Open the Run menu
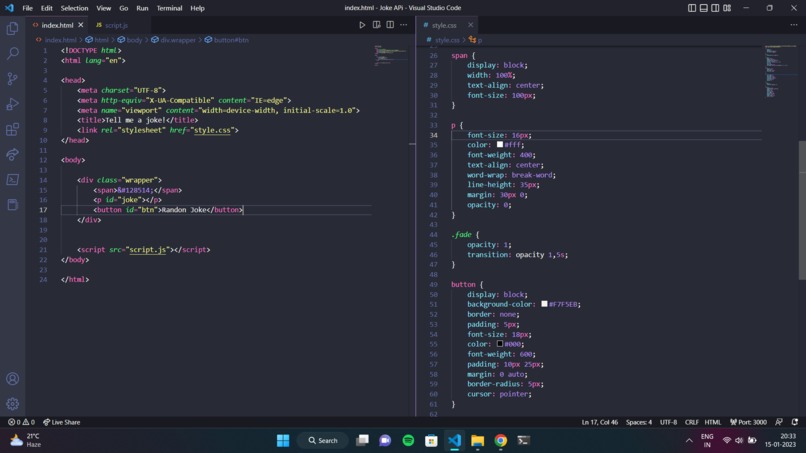This screenshot has width=806, height=453. pos(142,8)
